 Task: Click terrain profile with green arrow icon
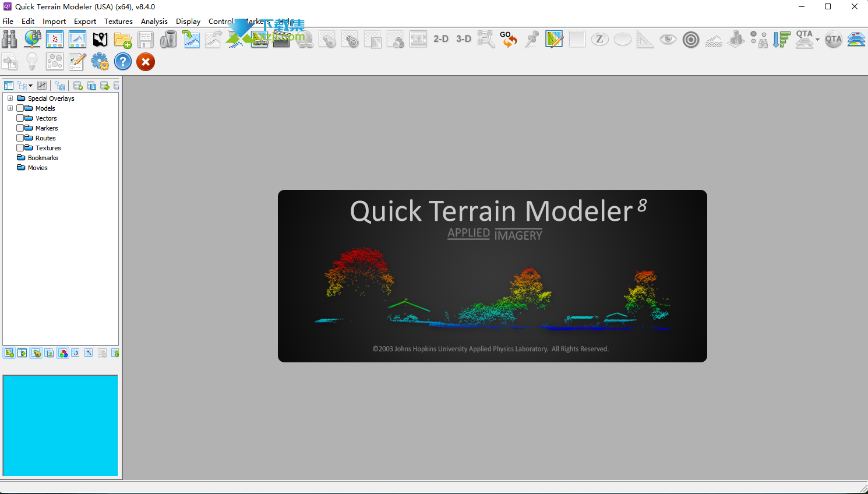(191, 39)
